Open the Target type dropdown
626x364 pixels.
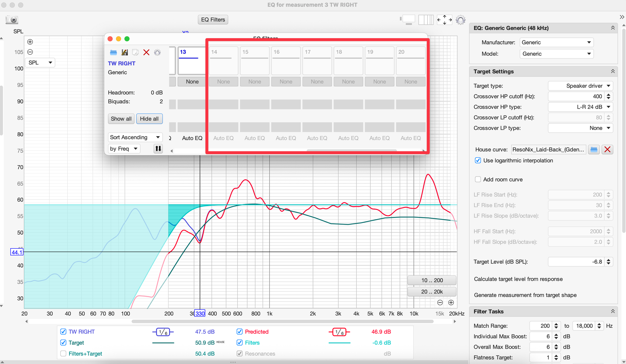(x=580, y=86)
